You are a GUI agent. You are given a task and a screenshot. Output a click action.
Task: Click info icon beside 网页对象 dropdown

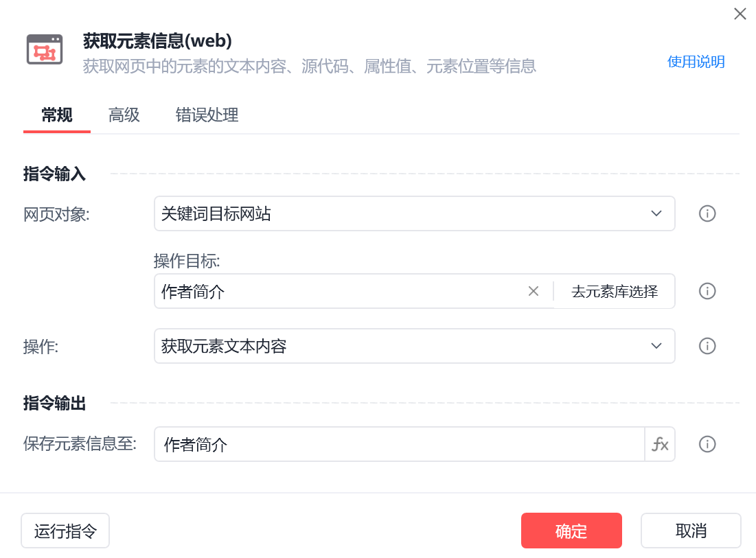point(707,213)
